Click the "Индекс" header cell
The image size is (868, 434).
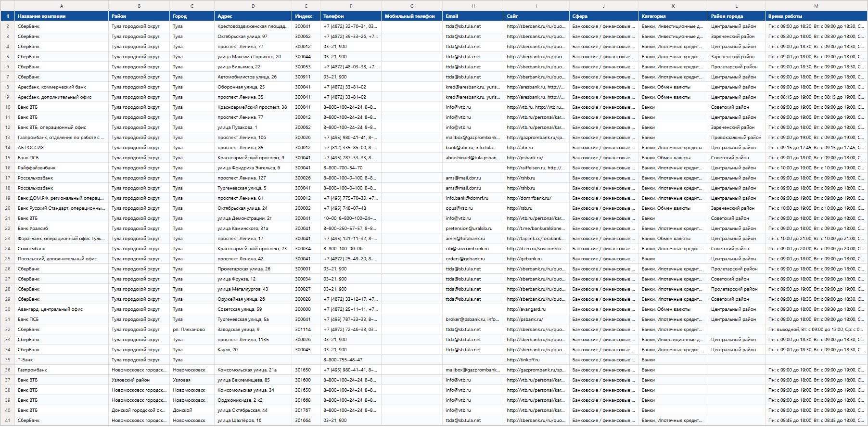pyautogui.click(x=306, y=16)
